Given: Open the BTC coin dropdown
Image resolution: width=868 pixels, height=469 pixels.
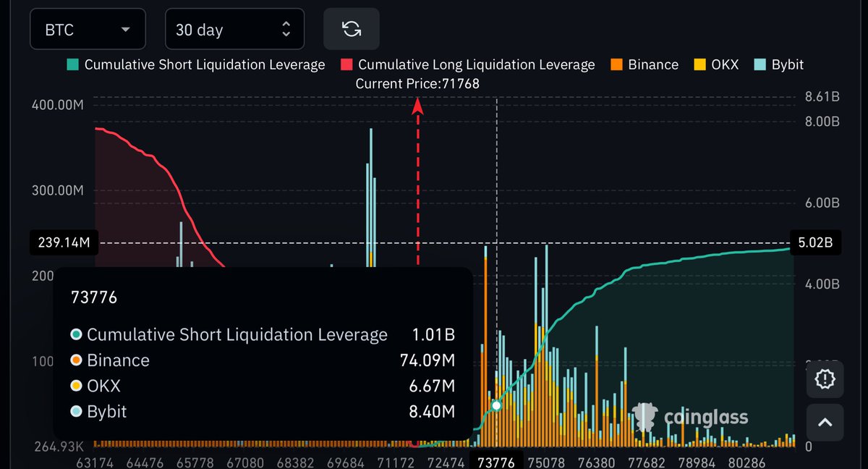Looking at the screenshot, I should point(88,30).
